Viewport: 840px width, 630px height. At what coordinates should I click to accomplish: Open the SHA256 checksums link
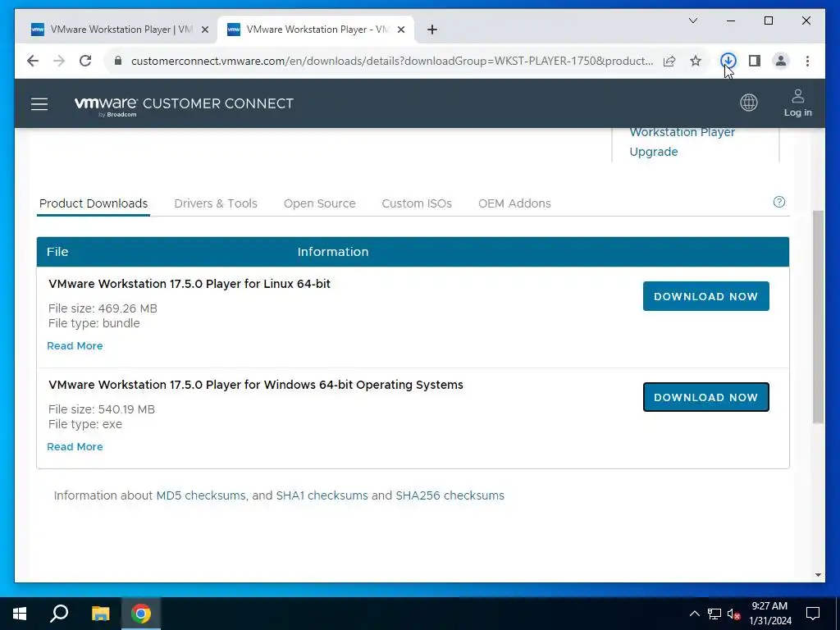coord(450,495)
